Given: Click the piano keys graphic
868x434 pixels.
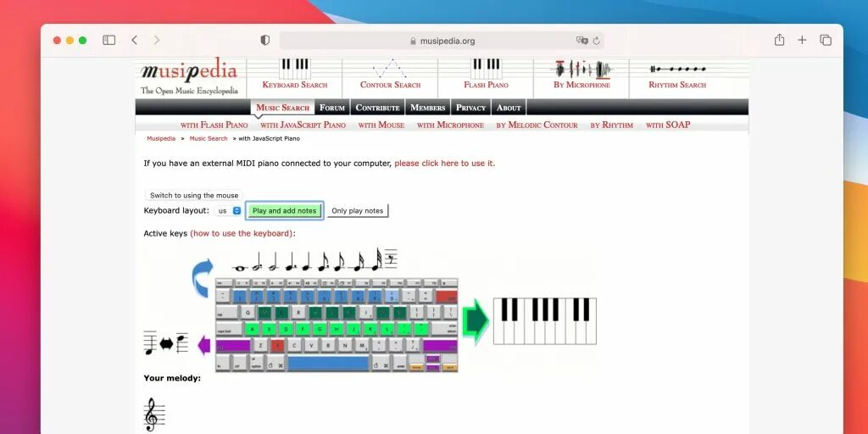Looking at the screenshot, I should point(545,321).
